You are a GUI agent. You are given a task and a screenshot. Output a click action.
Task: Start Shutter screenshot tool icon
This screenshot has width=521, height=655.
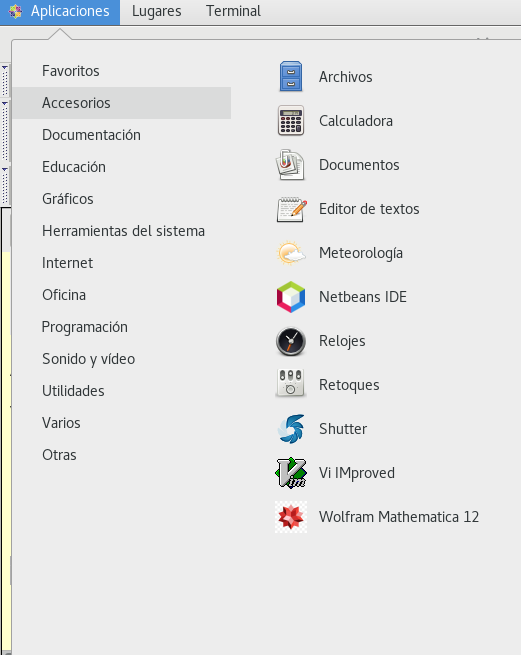click(x=291, y=429)
